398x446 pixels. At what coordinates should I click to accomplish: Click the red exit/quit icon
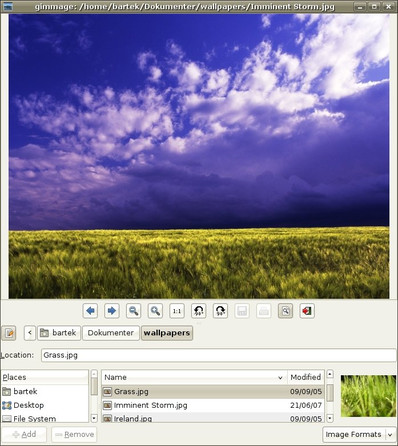[307, 311]
